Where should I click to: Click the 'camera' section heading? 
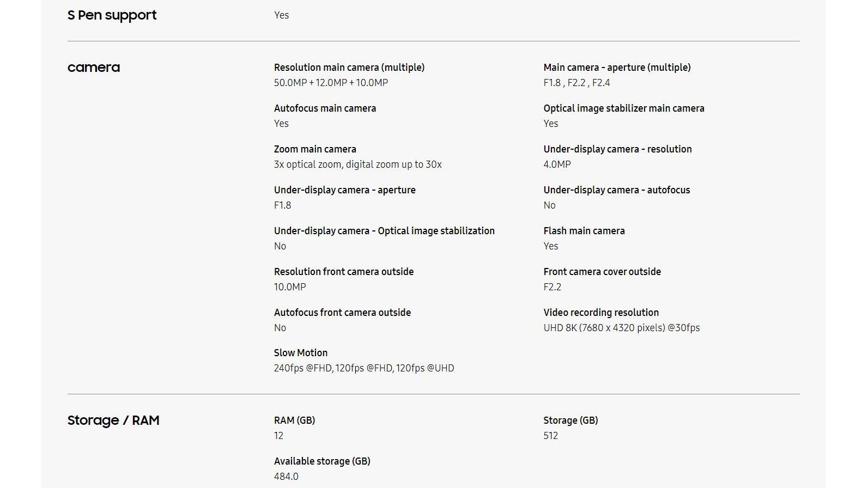(93, 68)
